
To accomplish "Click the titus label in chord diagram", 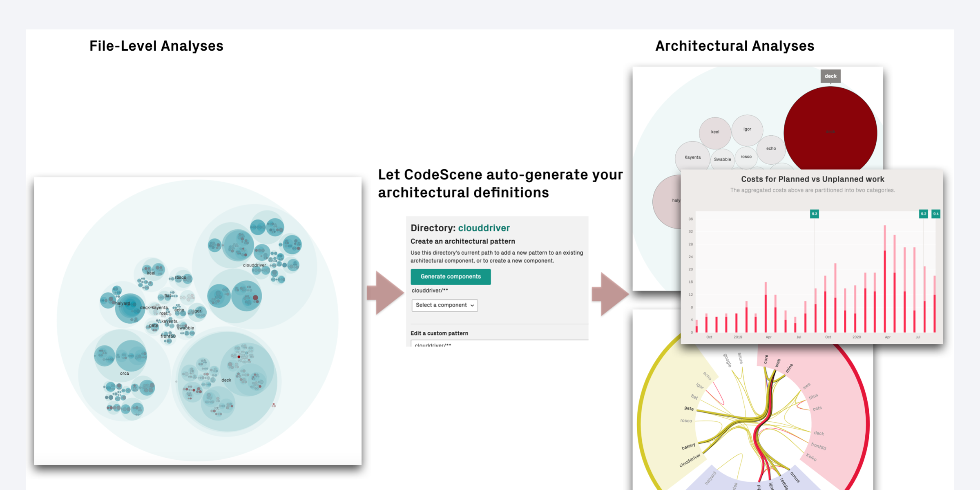I will pyautogui.click(x=813, y=396).
